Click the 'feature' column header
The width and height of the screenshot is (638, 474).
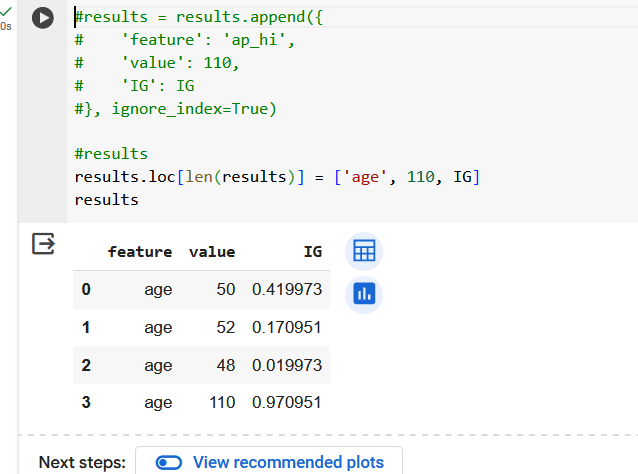click(140, 252)
